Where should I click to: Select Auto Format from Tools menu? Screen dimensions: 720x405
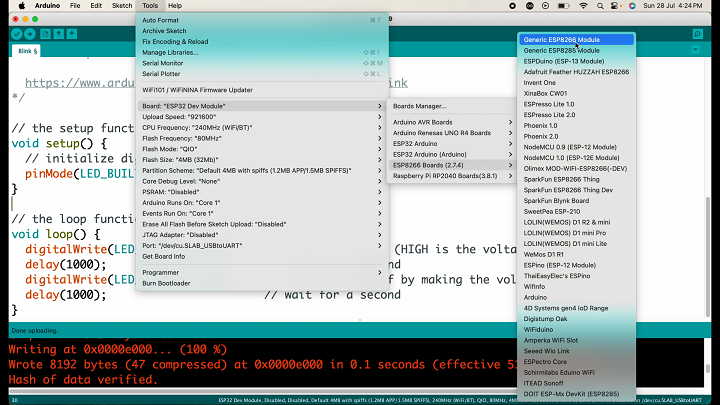262,20
